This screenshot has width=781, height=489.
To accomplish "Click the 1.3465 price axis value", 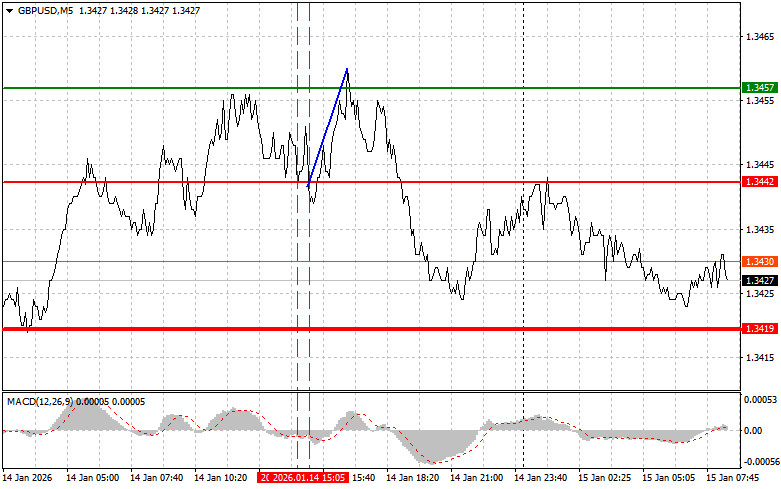I will (760, 37).
